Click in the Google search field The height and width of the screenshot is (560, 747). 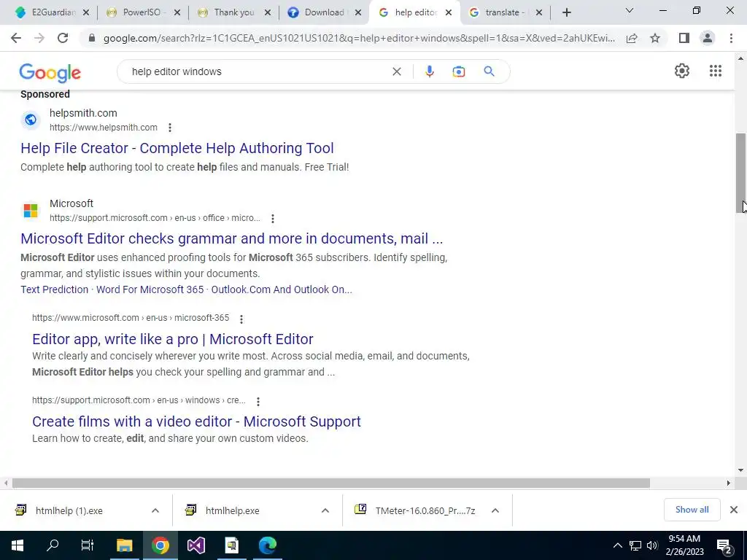(258, 71)
